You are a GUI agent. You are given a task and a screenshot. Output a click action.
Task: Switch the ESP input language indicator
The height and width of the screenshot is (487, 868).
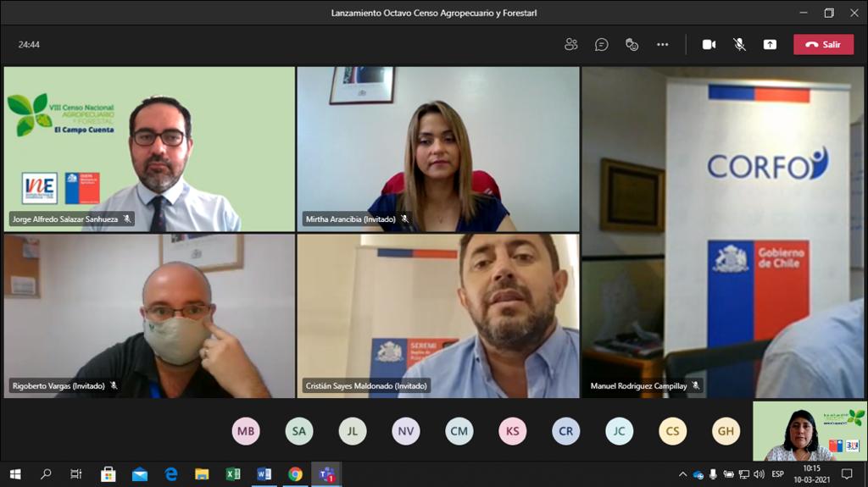point(778,474)
